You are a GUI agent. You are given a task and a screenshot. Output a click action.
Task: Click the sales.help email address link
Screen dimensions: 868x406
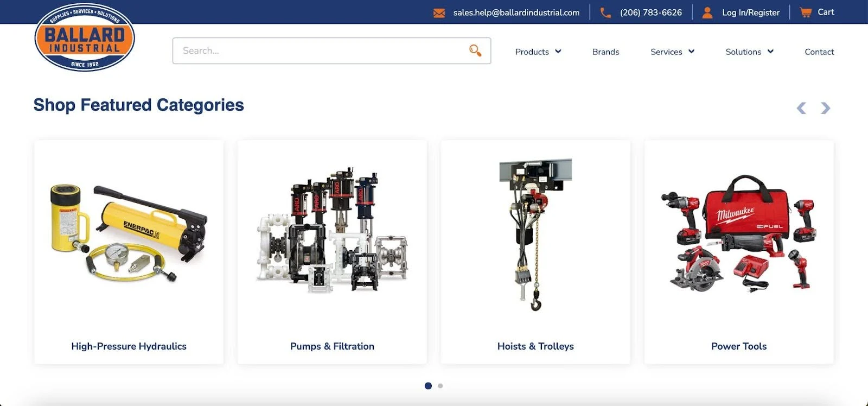coord(516,12)
